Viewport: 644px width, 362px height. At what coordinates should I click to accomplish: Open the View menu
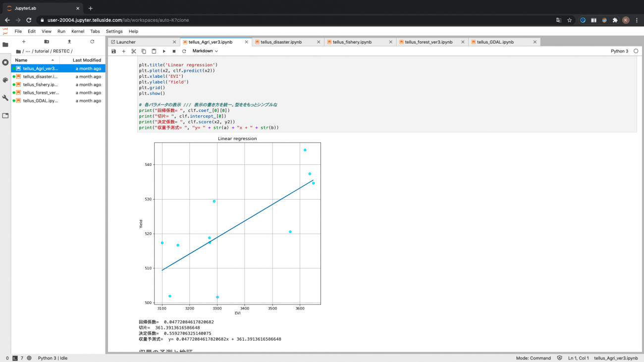tap(47, 31)
